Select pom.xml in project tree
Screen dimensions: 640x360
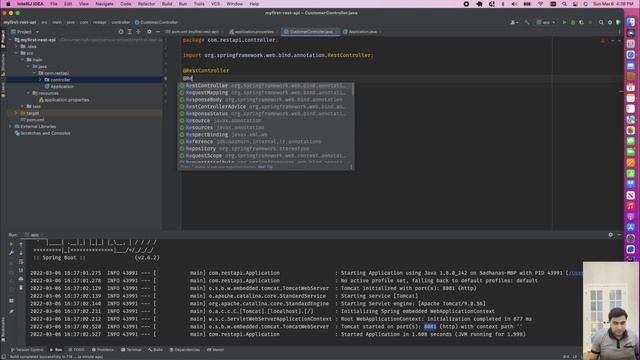click(x=33, y=120)
